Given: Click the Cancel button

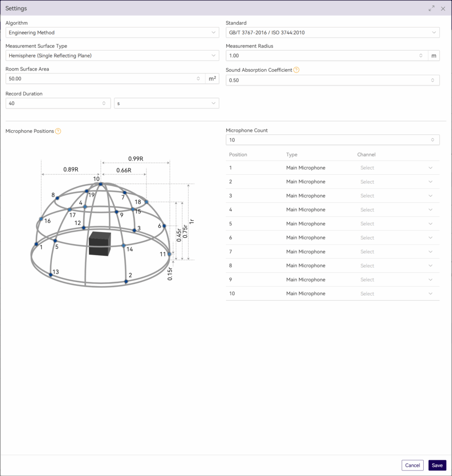Looking at the screenshot, I should [x=412, y=465].
